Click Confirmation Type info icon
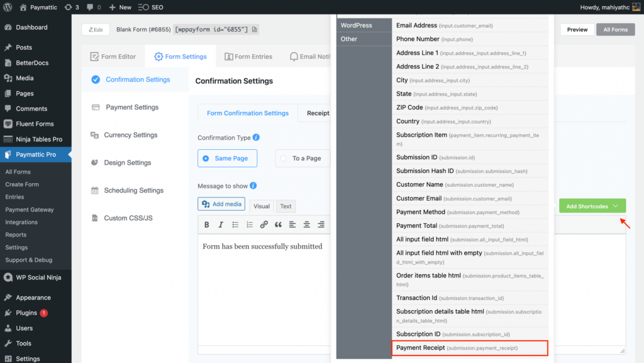This screenshot has height=363, width=644. coord(256,137)
